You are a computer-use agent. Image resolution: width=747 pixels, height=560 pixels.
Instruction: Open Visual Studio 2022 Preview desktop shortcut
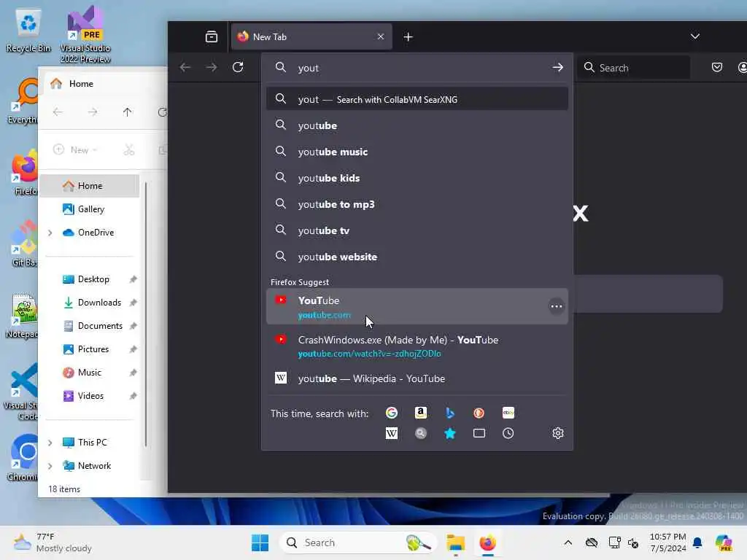point(85,35)
